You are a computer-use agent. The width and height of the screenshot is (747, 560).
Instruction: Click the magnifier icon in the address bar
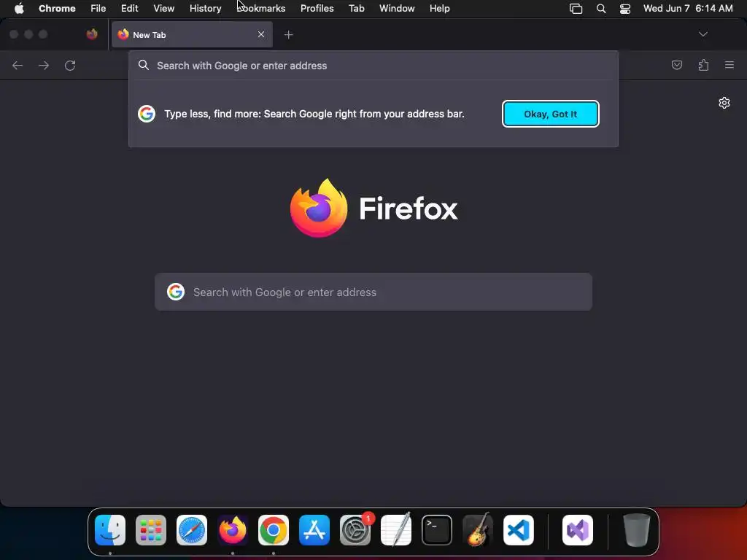pos(144,65)
